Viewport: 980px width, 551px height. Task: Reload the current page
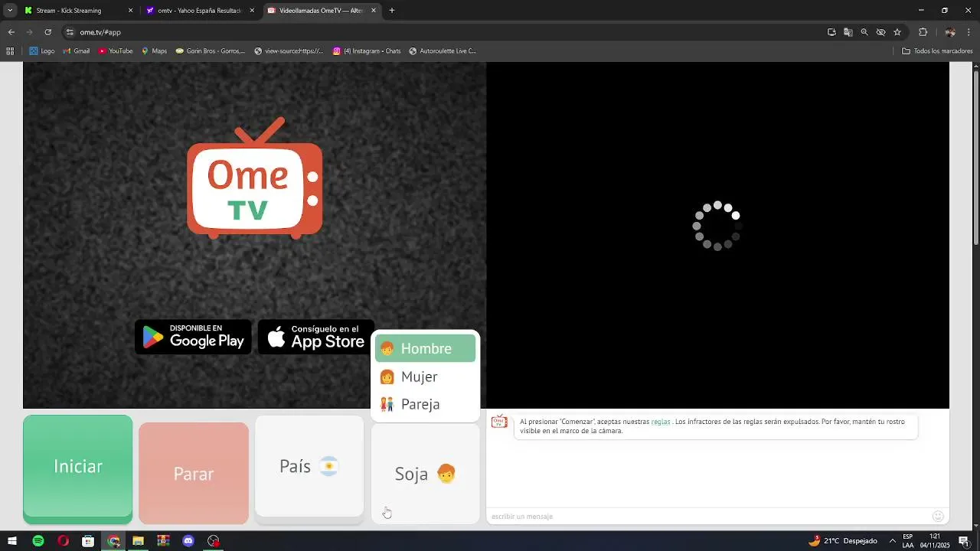pos(47,32)
